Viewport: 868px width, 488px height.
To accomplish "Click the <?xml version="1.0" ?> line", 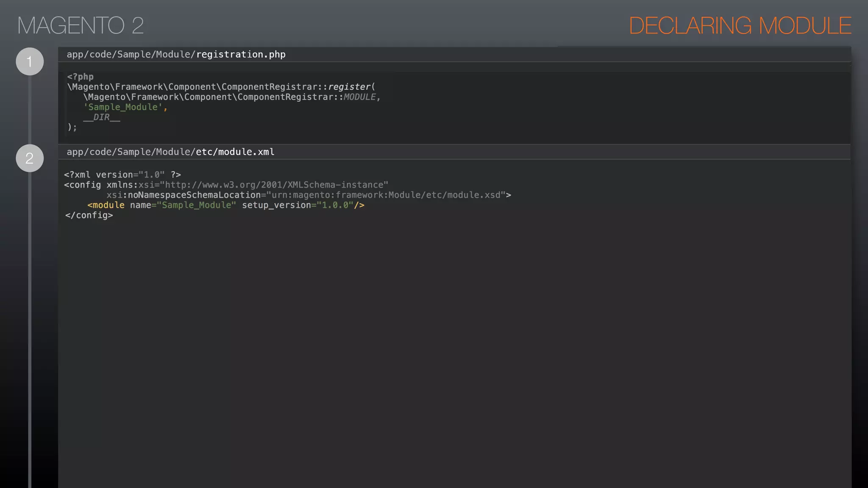I will 122,175.
